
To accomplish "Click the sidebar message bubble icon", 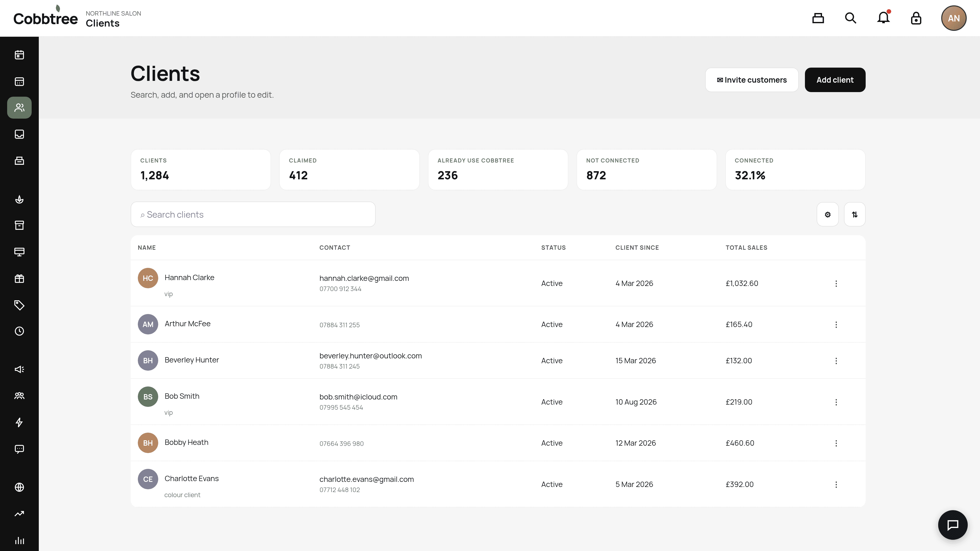I will coord(19,449).
